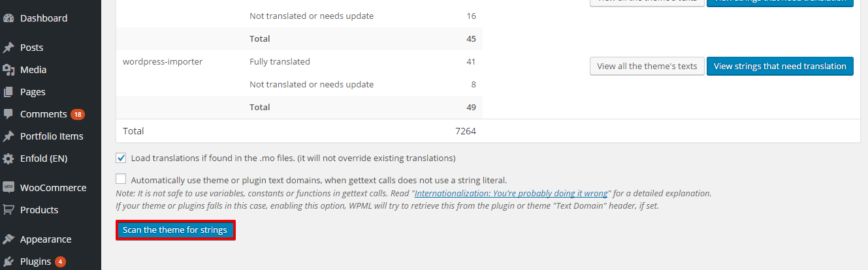Image resolution: width=868 pixels, height=270 pixels.
Task: Click wordpress-importer View strings that need translation
Action: pos(780,66)
